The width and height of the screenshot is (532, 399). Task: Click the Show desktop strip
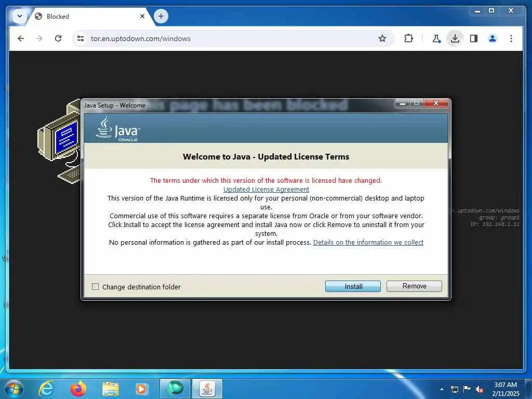528,389
